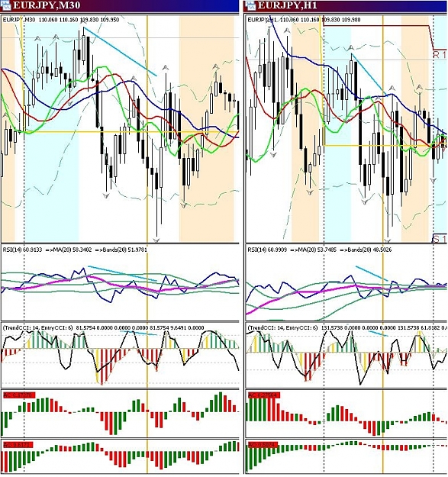448x477 pixels.
Task: Click TrendCCI label in the M30 window
Action: click(x=103, y=328)
